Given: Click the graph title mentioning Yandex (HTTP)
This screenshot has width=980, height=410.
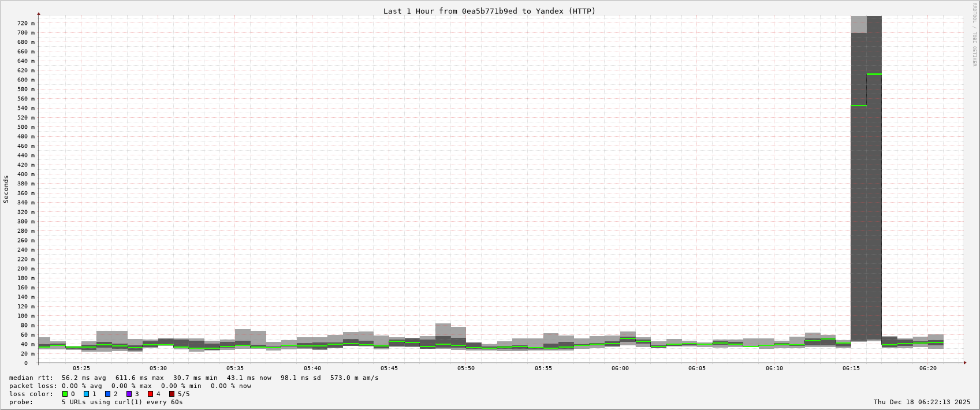Looking at the screenshot, I should click(x=489, y=11).
